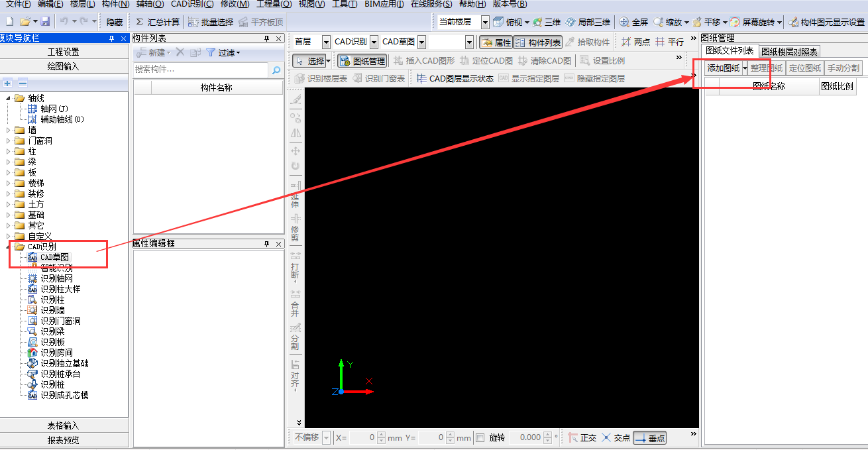The width and height of the screenshot is (868, 450).
Task: Click 隐藏 toolbar button
Action: click(x=115, y=22)
